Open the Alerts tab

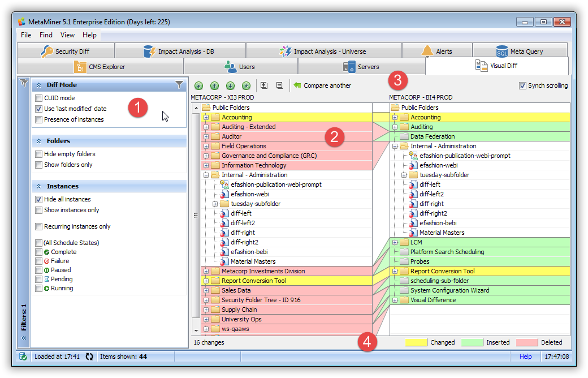(x=437, y=51)
